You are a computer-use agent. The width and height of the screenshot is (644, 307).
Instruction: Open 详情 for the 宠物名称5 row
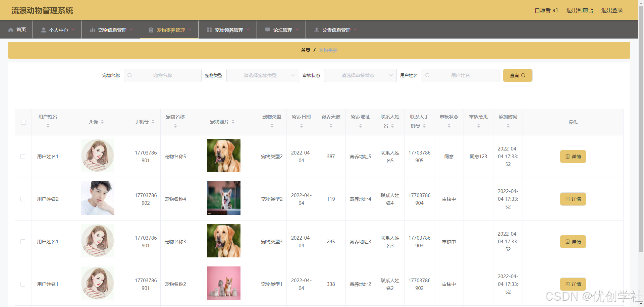coord(573,157)
